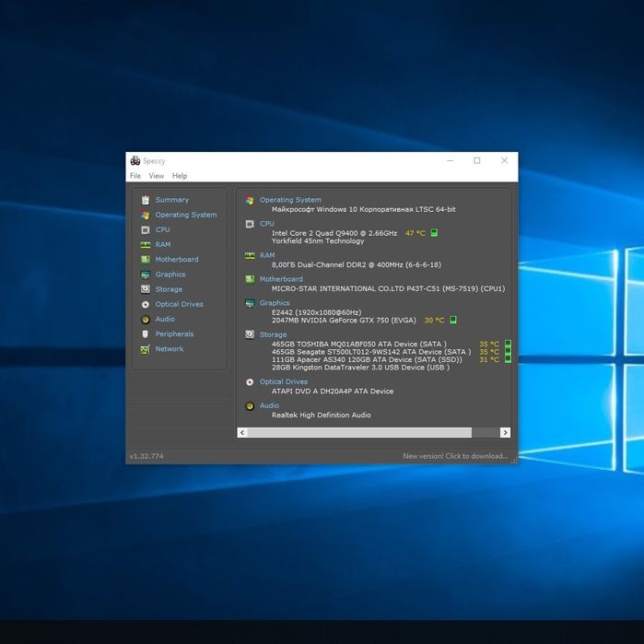Click the 30 °C GPU temperature value

(x=434, y=321)
